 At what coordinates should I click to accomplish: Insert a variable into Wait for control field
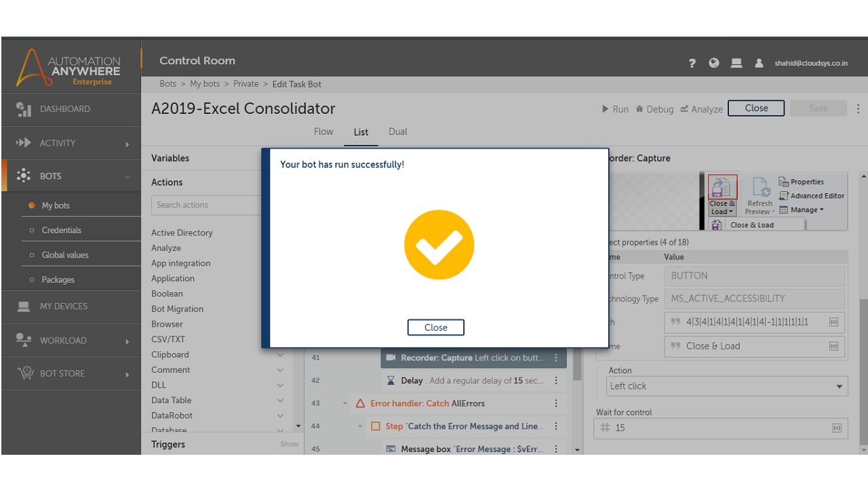837,428
